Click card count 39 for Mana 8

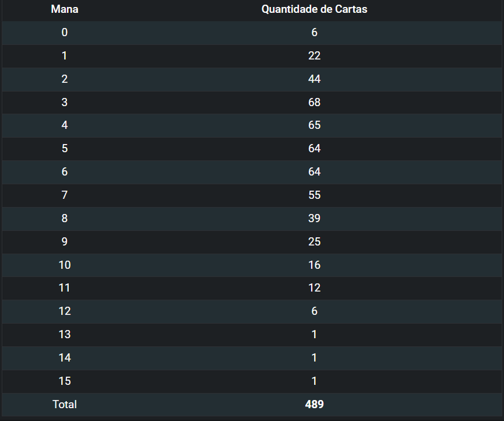[x=314, y=219]
